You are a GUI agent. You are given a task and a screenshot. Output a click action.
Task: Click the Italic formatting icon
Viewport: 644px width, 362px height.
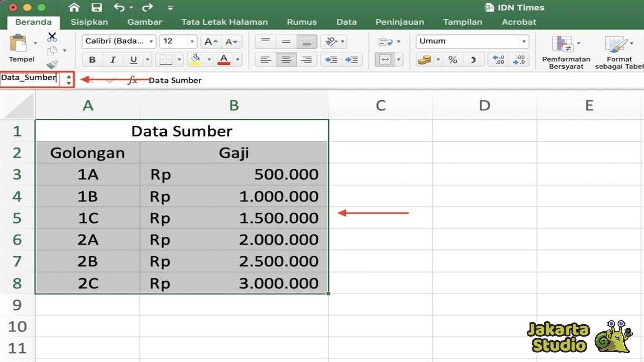point(113,59)
